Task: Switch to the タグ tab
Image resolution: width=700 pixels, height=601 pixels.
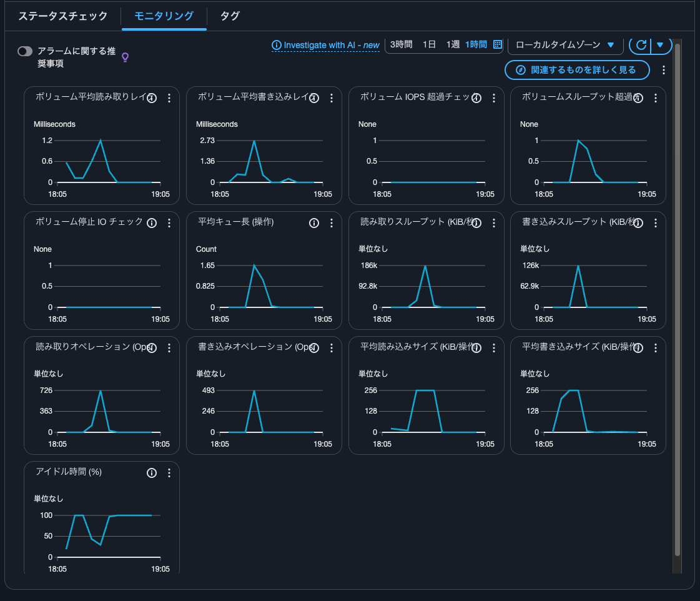Action: [x=230, y=16]
